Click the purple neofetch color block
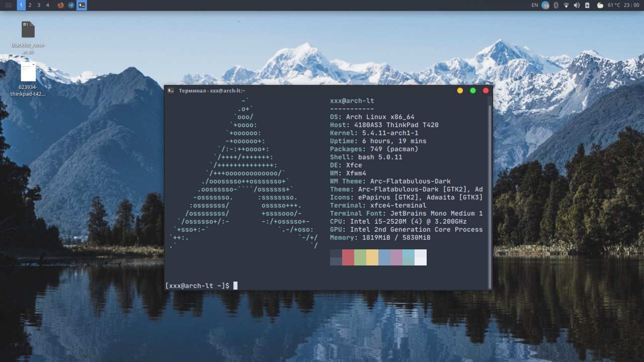Viewport: 644px width, 362px height. click(x=396, y=257)
